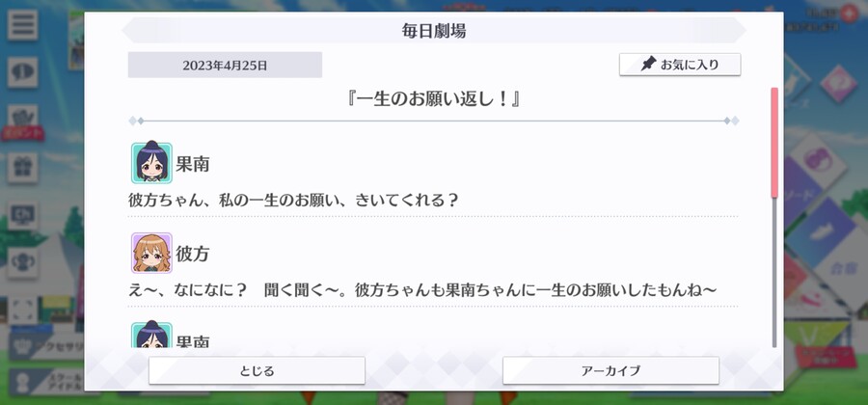Open the hamburger menu icon
The width and height of the screenshot is (868, 405).
tap(23, 25)
